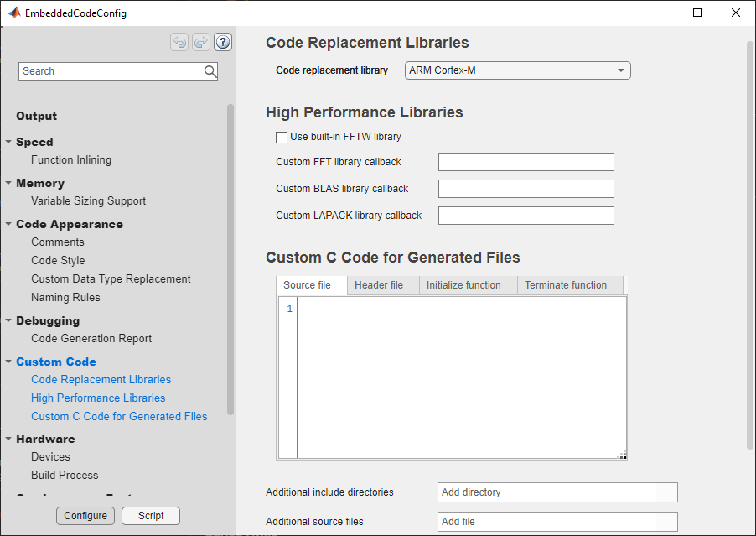Select Naming Rules in the sidebar
The height and width of the screenshot is (536, 756).
[x=65, y=297]
